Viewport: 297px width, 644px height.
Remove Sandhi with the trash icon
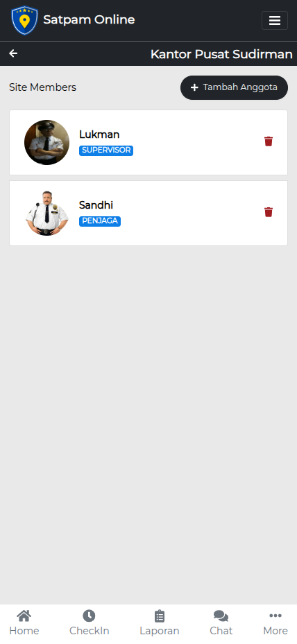(x=269, y=212)
